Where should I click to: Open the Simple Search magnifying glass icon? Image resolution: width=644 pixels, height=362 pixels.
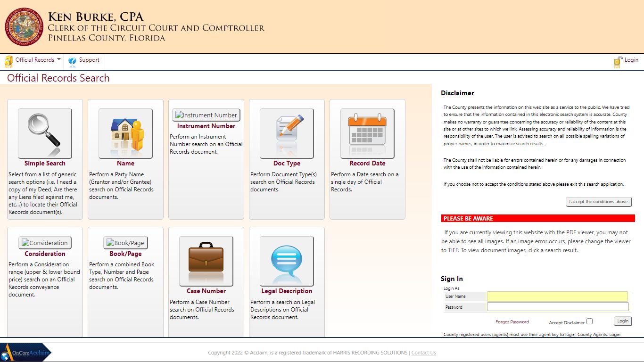click(x=45, y=133)
